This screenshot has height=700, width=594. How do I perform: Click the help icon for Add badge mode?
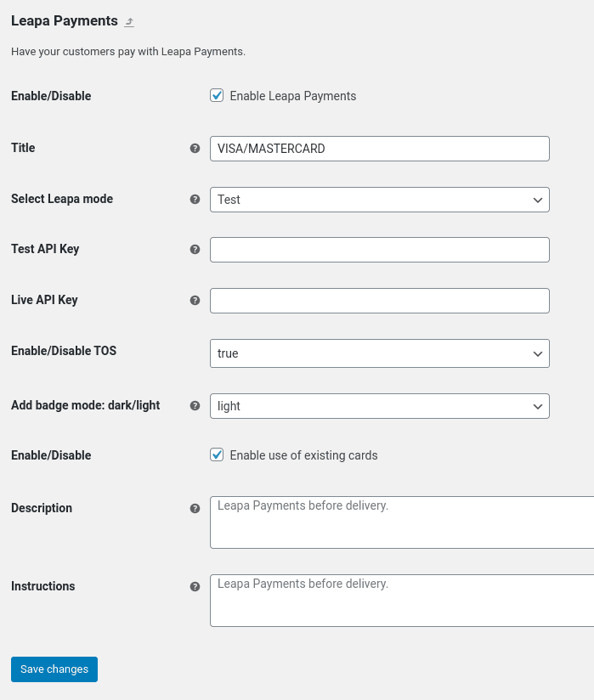[195, 405]
